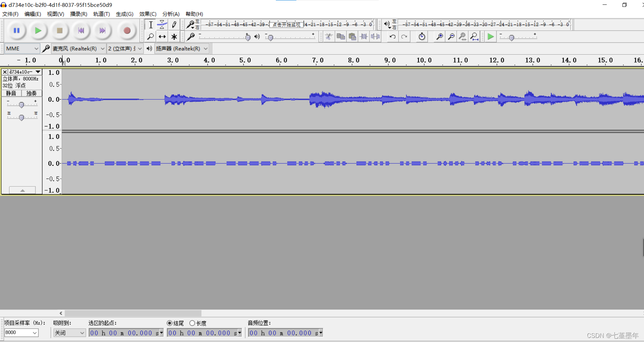
Task: Select the Envelope tool
Action: click(x=162, y=25)
